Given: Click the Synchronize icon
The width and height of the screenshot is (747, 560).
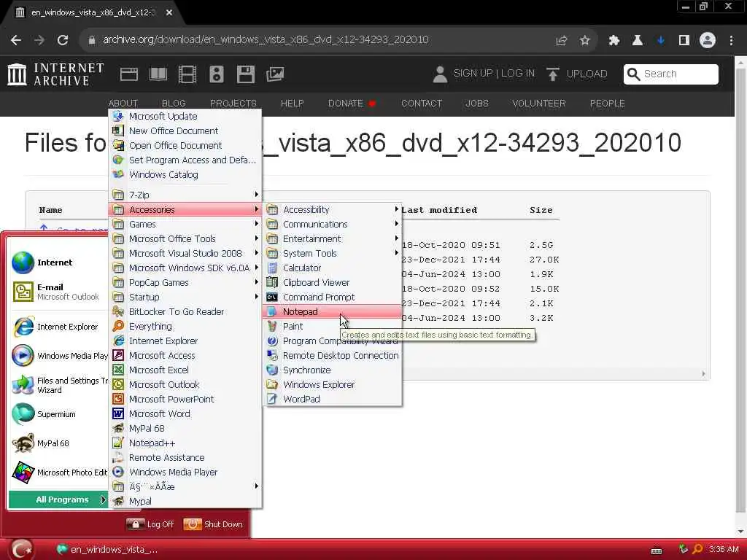Looking at the screenshot, I should coord(272,370).
